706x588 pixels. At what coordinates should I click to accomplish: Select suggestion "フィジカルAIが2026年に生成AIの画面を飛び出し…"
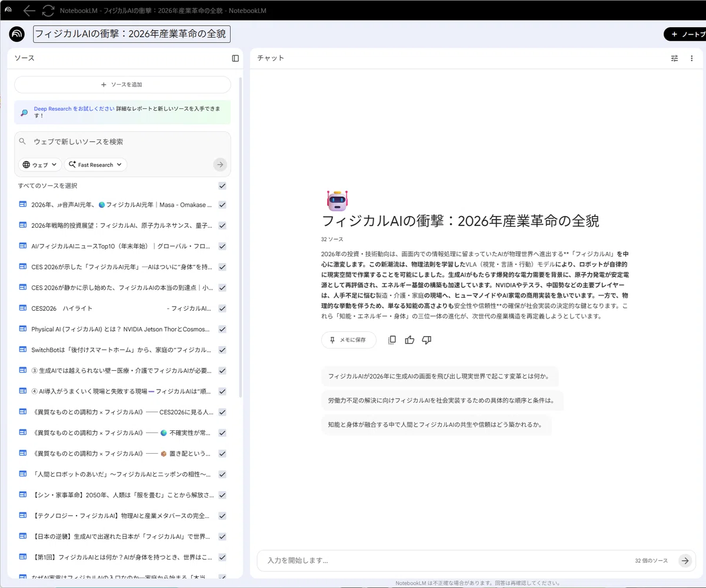click(439, 376)
